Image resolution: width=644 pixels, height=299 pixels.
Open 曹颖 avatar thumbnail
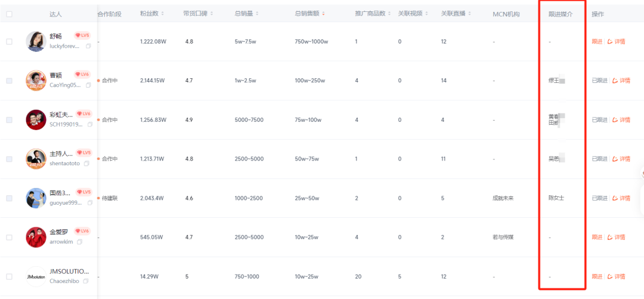coord(36,81)
